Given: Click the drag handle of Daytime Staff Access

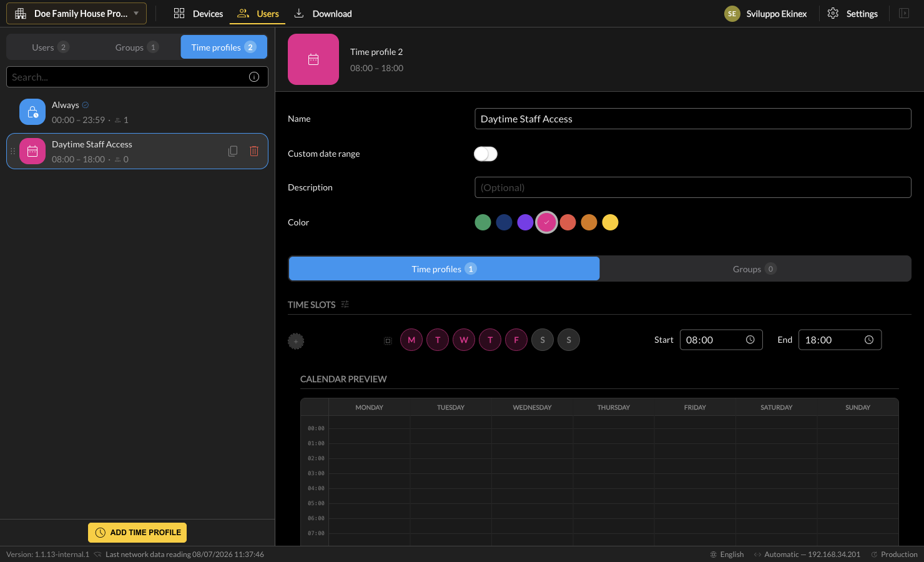Looking at the screenshot, I should coord(12,151).
